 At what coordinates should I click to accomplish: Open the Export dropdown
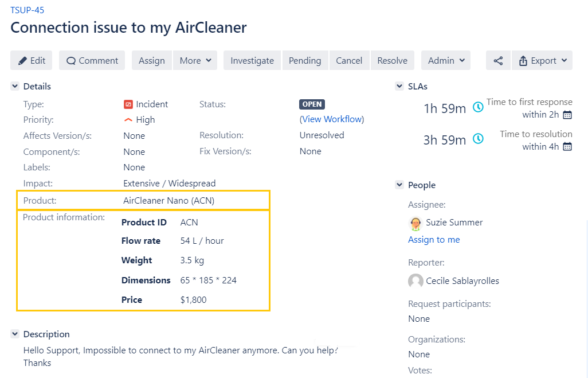pyautogui.click(x=542, y=61)
